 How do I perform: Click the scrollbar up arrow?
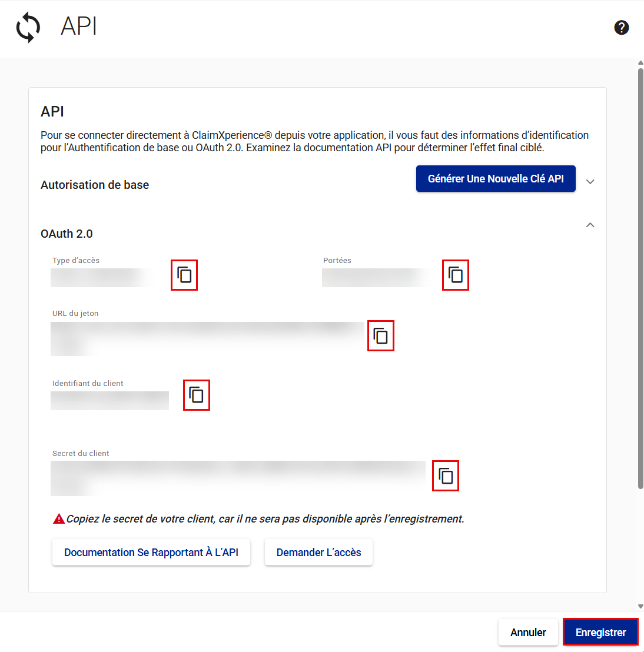click(x=640, y=63)
